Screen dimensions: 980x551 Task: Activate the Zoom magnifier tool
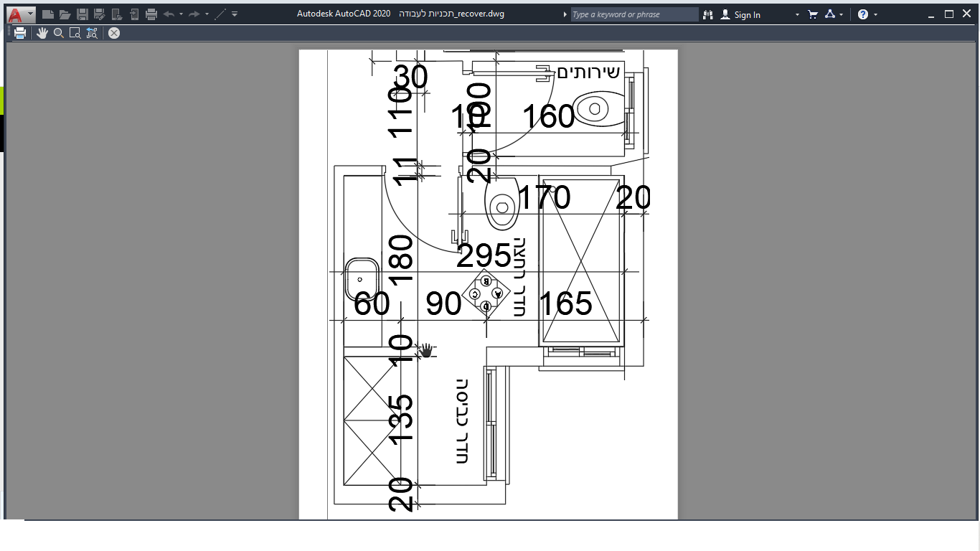pyautogui.click(x=59, y=33)
